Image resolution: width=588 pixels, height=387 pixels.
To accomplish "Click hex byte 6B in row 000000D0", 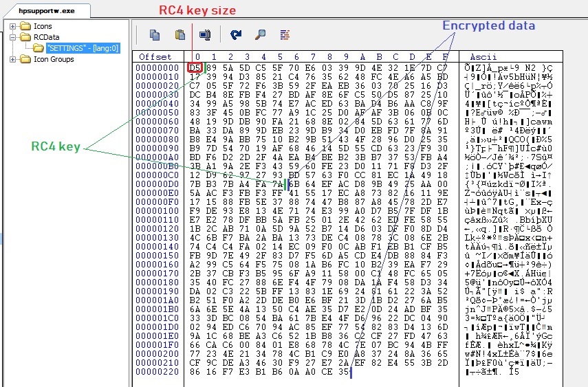I will click(294, 184).
